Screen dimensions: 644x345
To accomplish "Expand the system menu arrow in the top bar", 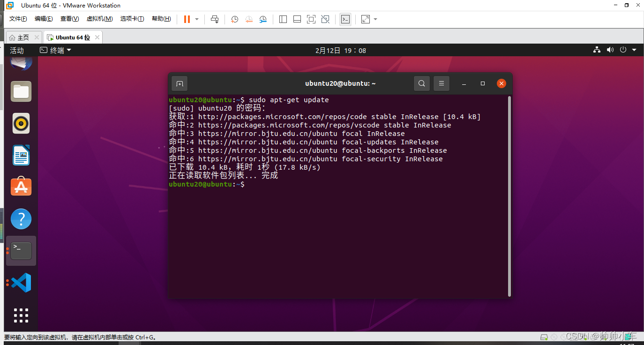I will [x=634, y=50].
